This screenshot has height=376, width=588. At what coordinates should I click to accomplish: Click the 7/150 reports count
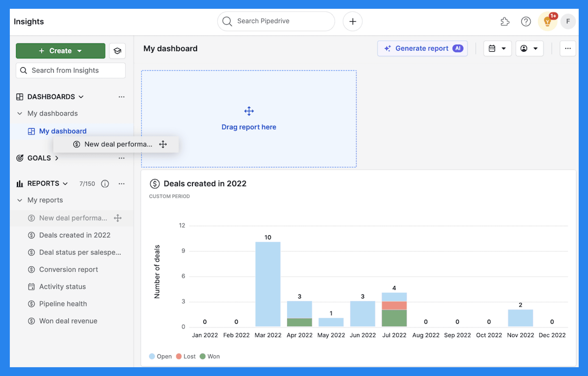pyautogui.click(x=87, y=184)
